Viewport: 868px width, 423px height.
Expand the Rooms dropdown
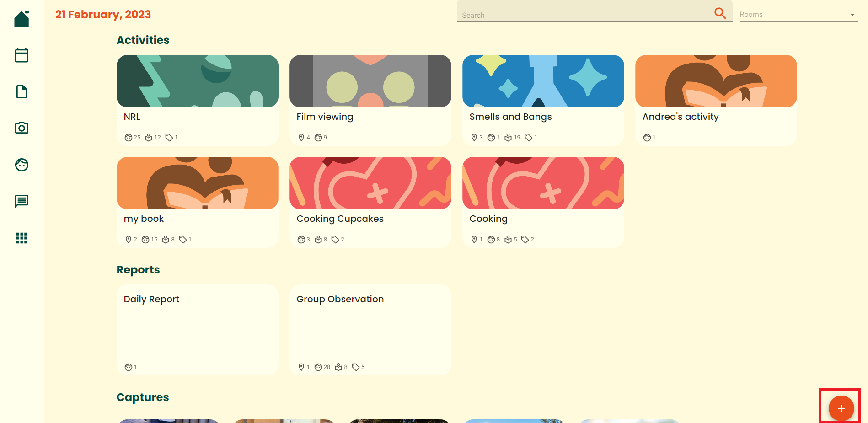click(x=798, y=15)
